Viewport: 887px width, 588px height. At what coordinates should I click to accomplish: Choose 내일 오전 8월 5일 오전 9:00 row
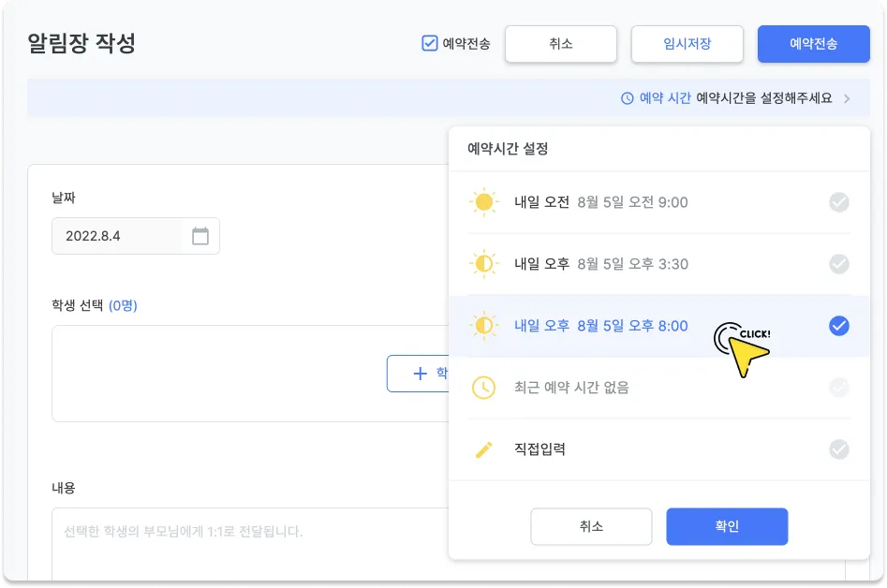pyautogui.click(x=656, y=202)
